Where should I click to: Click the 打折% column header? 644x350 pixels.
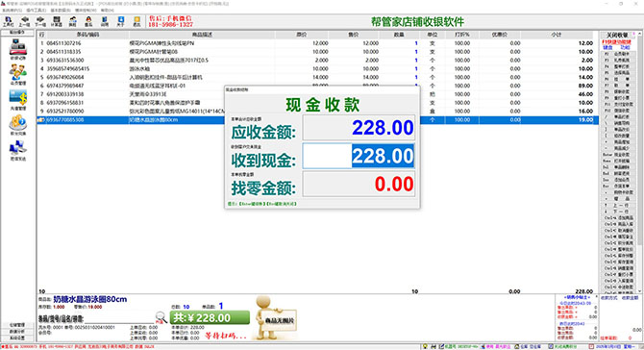462,35
